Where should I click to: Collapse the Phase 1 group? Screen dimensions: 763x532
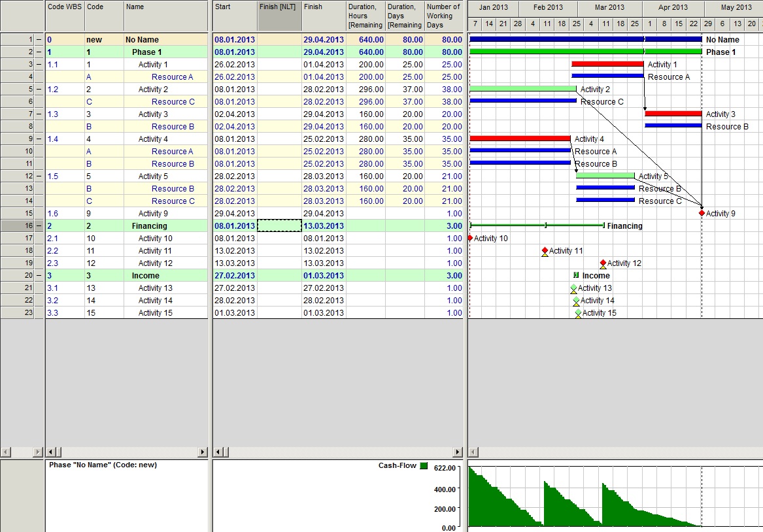point(39,52)
